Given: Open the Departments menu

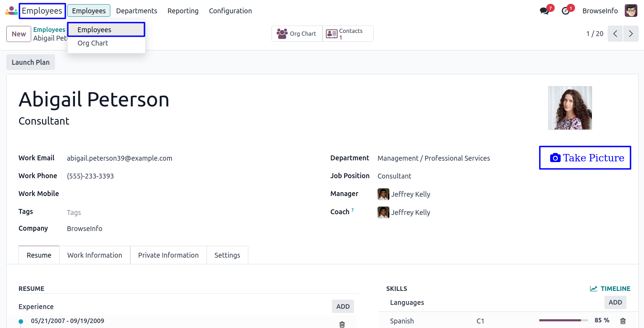Looking at the screenshot, I should tap(137, 11).
